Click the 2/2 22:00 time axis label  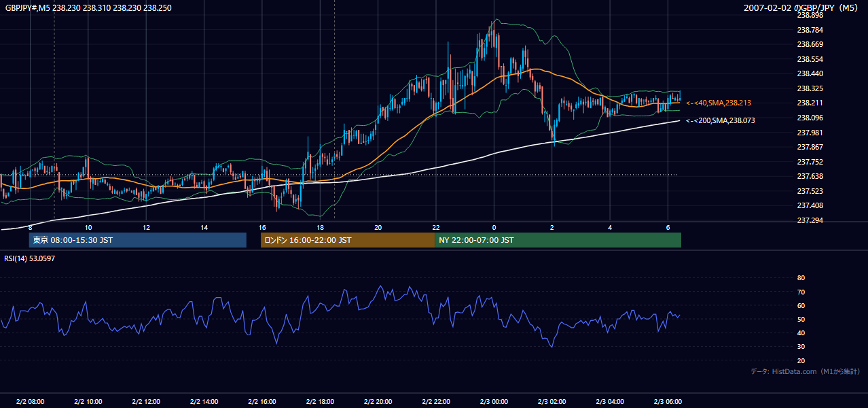[436, 401]
